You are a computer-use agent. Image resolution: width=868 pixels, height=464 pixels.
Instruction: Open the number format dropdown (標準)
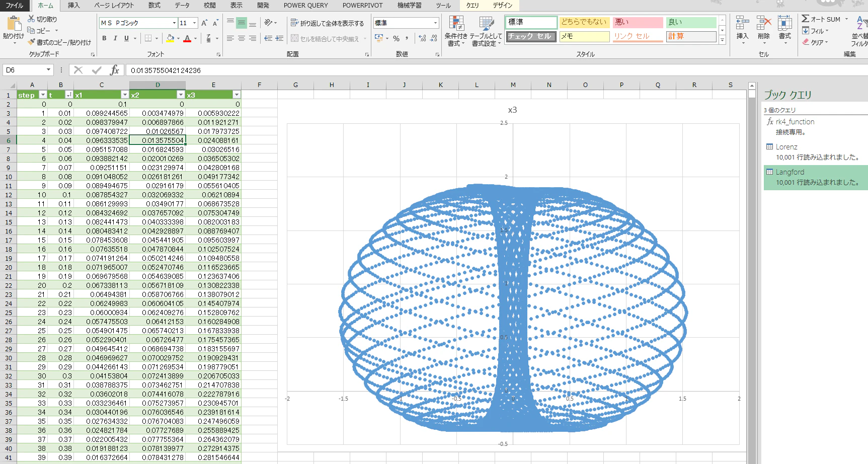coord(435,23)
